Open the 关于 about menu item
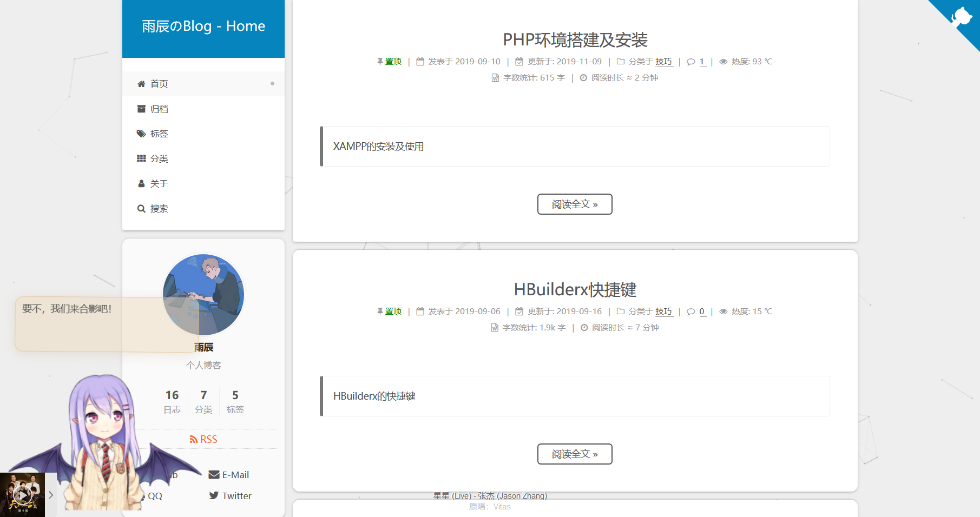Viewport: 980px width, 517px height. tap(203, 183)
